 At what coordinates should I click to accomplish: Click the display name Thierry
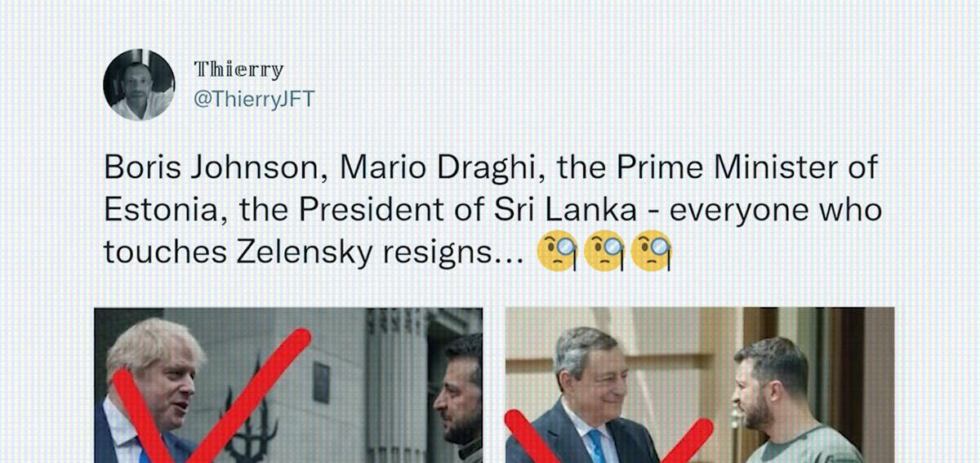[238, 70]
